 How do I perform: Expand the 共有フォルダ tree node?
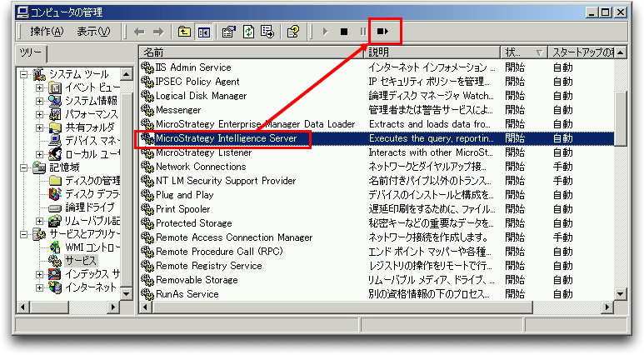(39, 127)
